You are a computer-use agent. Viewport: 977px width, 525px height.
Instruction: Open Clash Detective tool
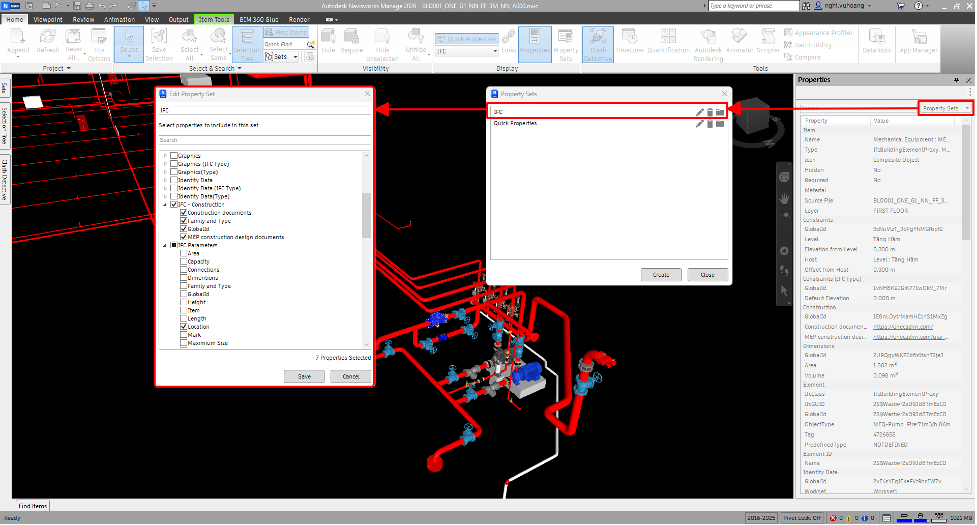click(x=598, y=44)
